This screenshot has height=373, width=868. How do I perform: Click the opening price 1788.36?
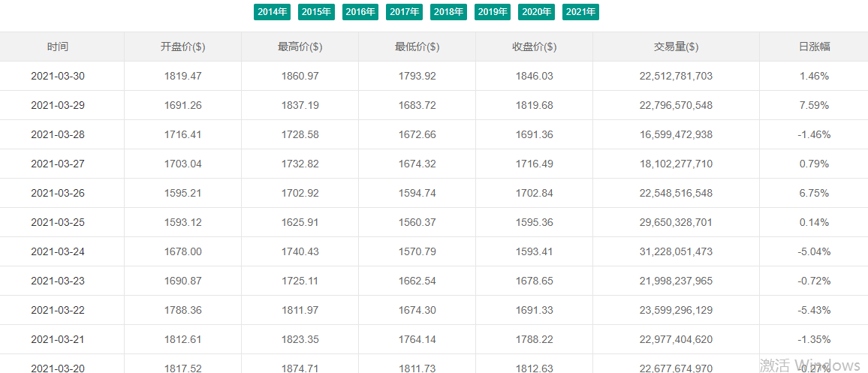click(183, 311)
